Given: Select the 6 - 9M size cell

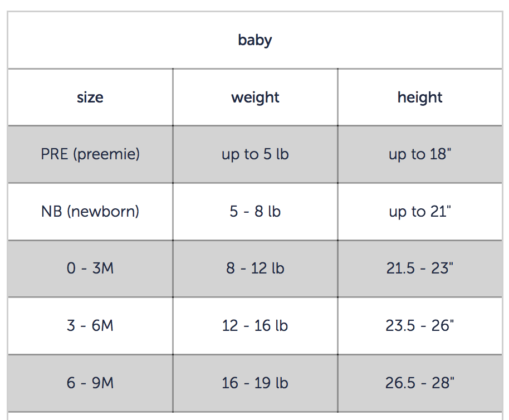Looking at the screenshot, I should [x=90, y=383].
